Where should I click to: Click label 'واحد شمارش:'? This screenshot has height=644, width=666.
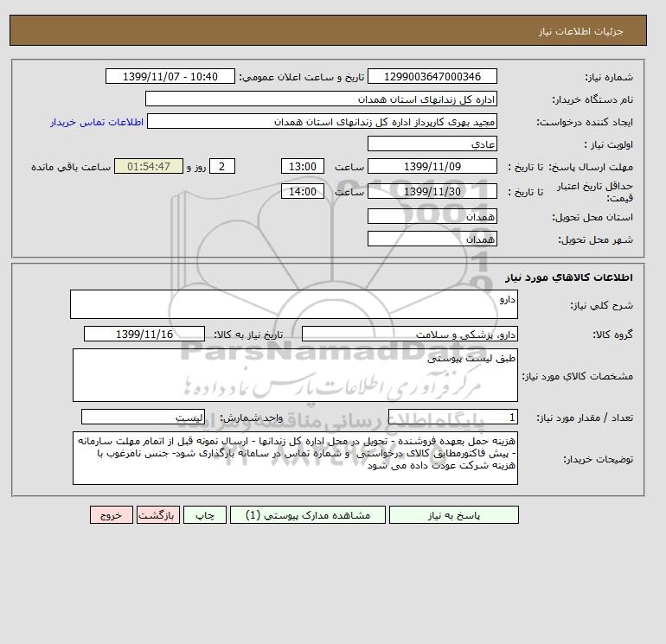pyautogui.click(x=251, y=418)
